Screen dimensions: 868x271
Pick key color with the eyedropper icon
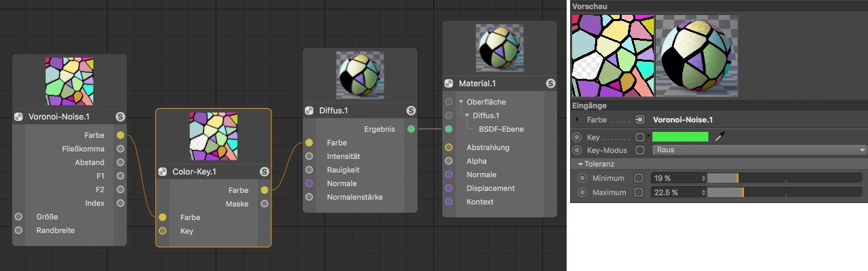tap(720, 137)
